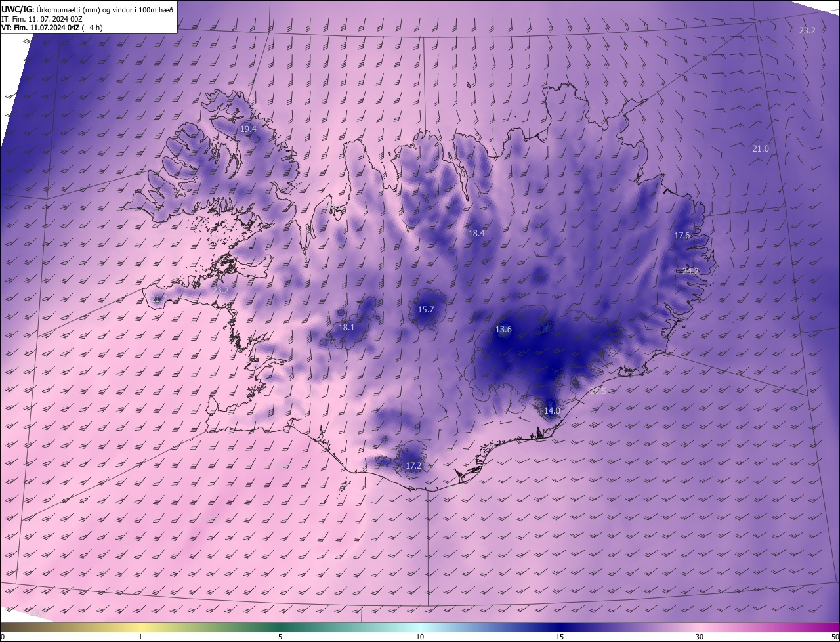
Task: Click the 18.1 value on the western glacier
Action: tap(346, 327)
